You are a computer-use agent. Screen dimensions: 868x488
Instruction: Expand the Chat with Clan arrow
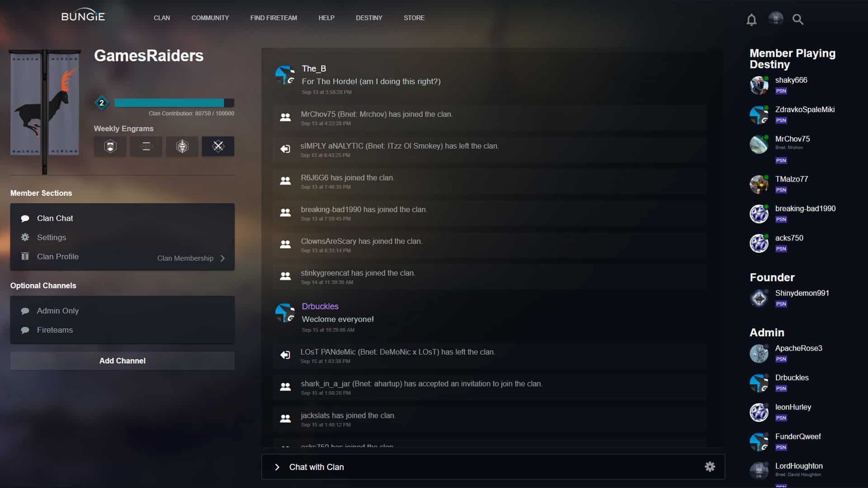pyautogui.click(x=277, y=467)
